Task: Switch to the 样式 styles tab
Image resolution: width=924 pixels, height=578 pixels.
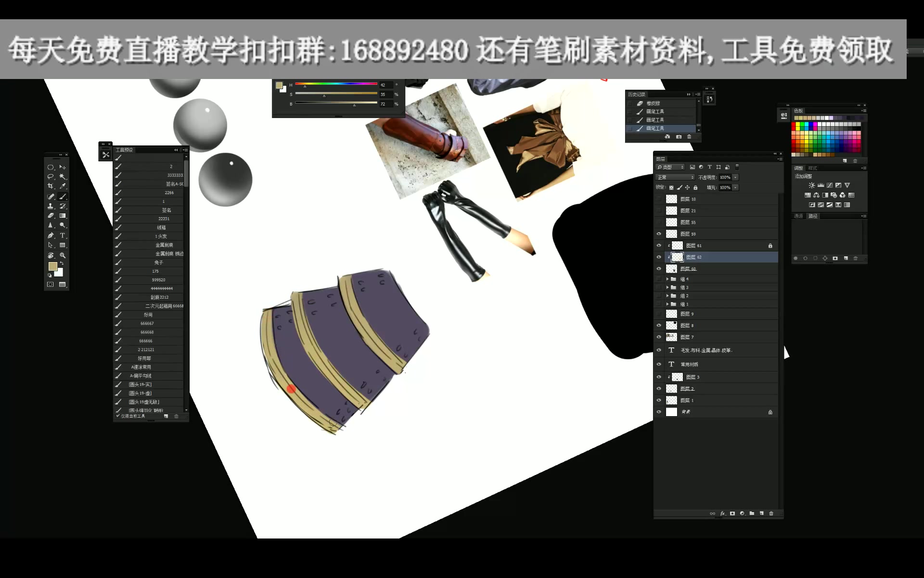Action: pyautogui.click(x=813, y=168)
